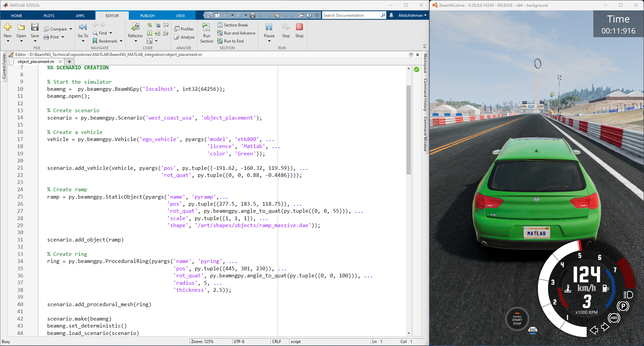This screenshot has width=644, height=346.
Task: Expand the Save dropdown arrow
Action: 35,41
